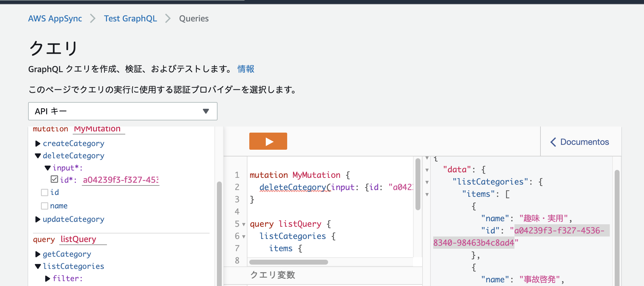Collapse the listCategories query
The height and width of the screenshot is (286, 644).
[38, 266]
